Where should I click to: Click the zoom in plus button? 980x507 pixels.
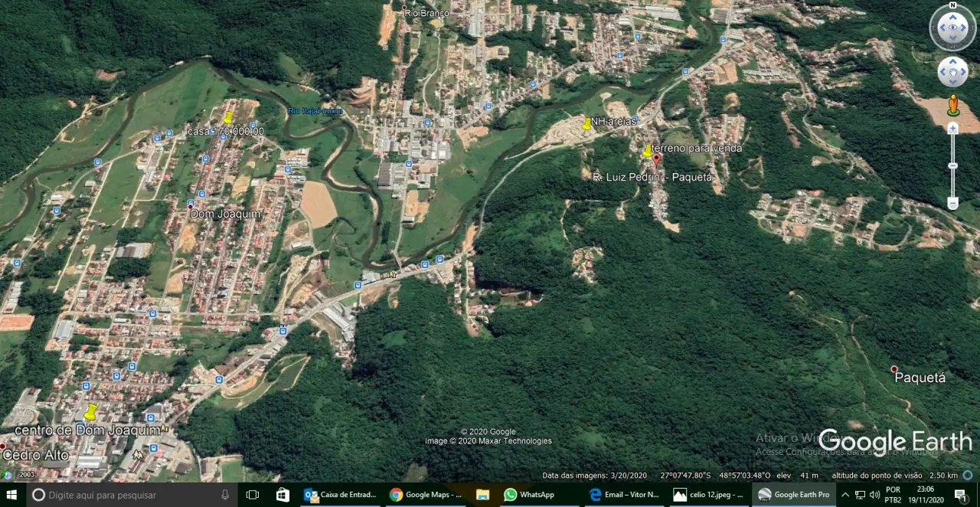953,129
